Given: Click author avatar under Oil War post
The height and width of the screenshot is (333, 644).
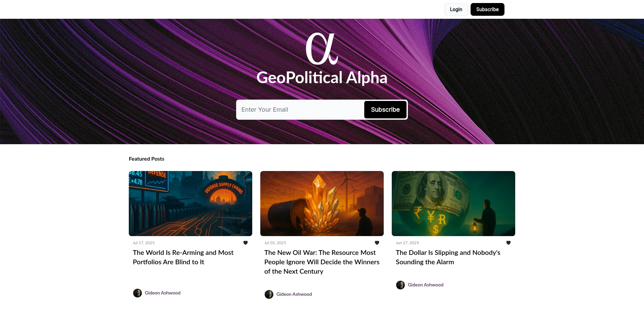Looking at the screenshot, I should pyautogui.click(x=269, y=294).
